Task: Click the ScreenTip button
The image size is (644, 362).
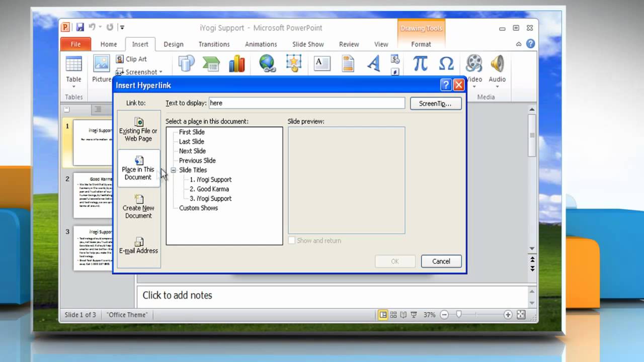Action: 435,103
